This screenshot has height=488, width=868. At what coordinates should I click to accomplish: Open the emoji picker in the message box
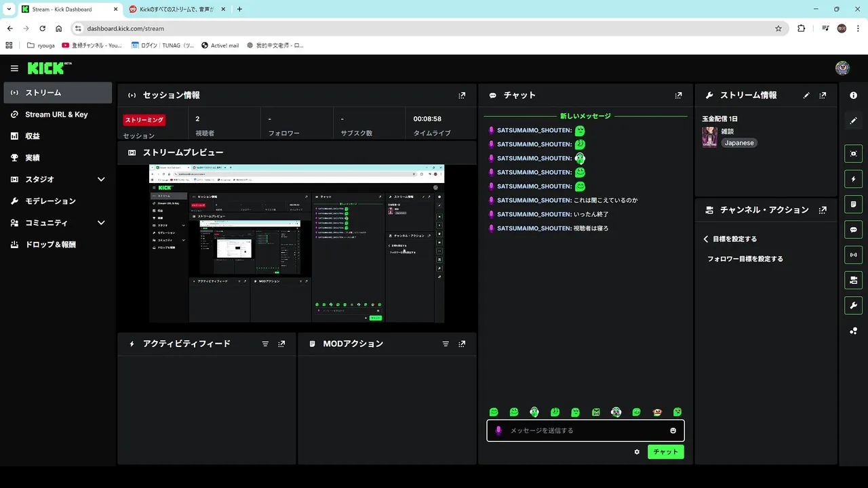673,430
